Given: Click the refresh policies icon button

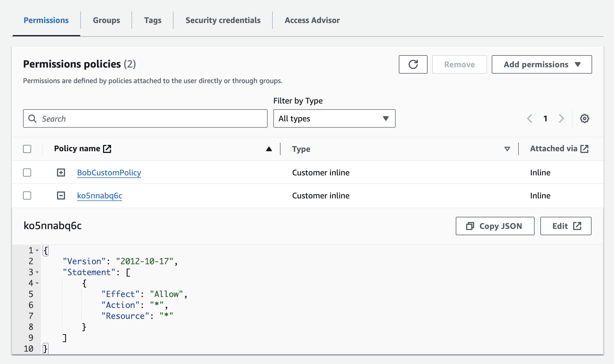Looking at the screenshot, I should coord(413,64).
